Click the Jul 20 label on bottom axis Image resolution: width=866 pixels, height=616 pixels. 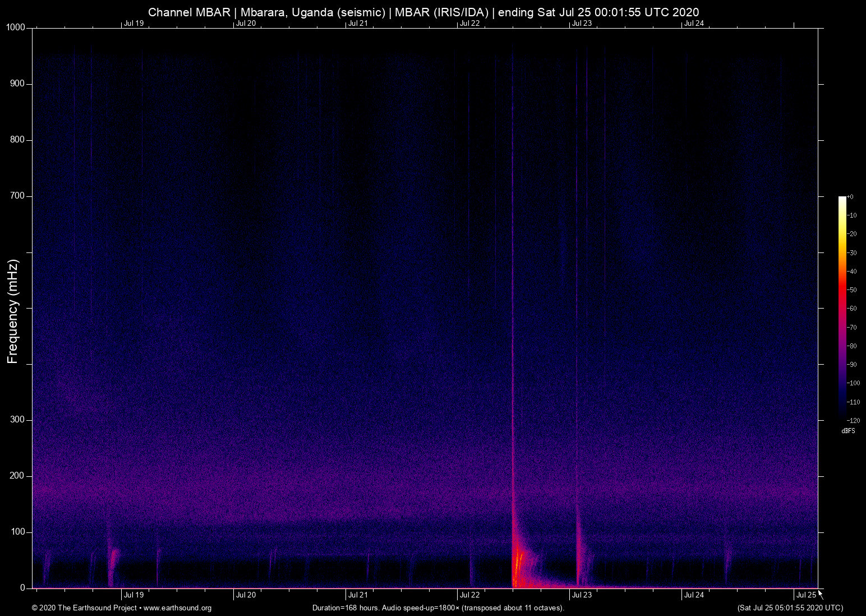(x=246, y=595)
